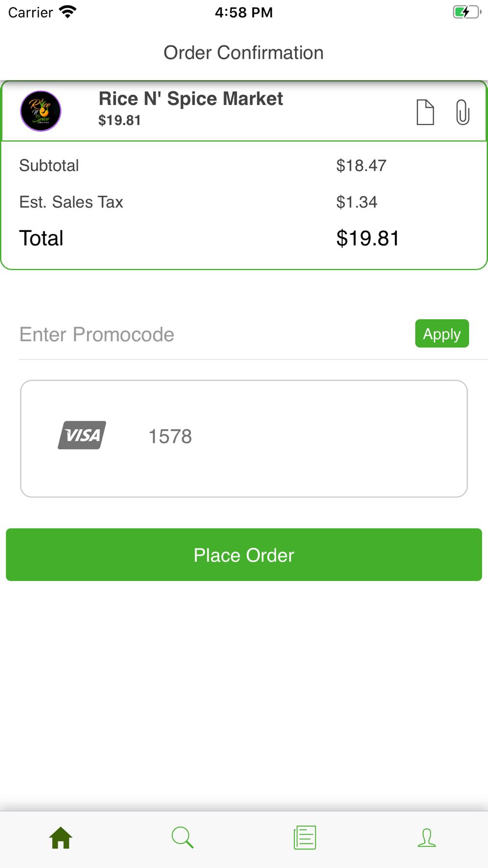The image size is (488, 868).
Task: Open the Search magnifier tab
Action: (x=183, y=838)
